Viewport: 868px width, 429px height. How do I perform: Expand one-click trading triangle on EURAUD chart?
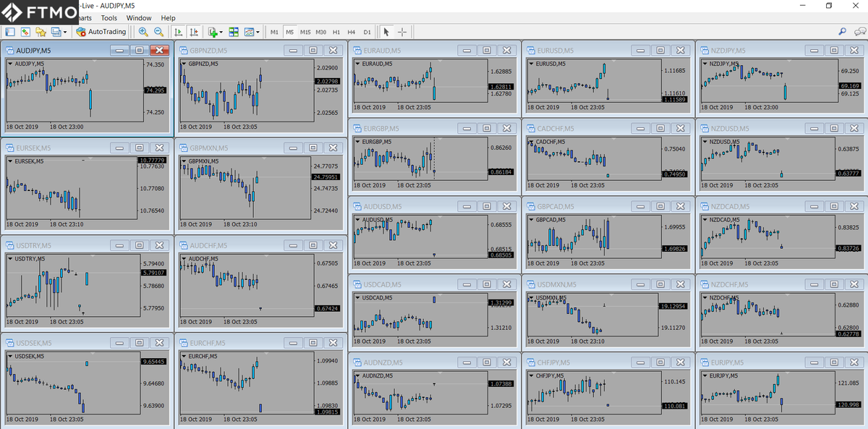(x=358, y=64)
